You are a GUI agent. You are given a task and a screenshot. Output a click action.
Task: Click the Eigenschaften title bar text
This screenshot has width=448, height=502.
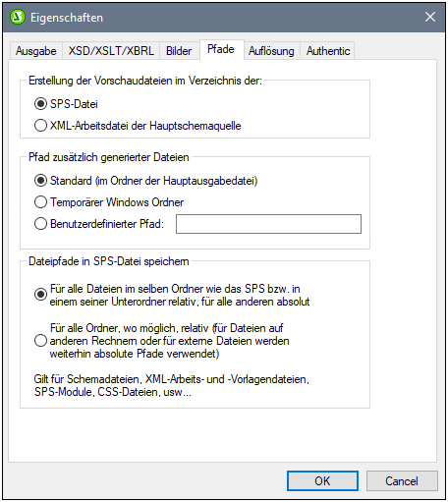(x=67, y=18)
